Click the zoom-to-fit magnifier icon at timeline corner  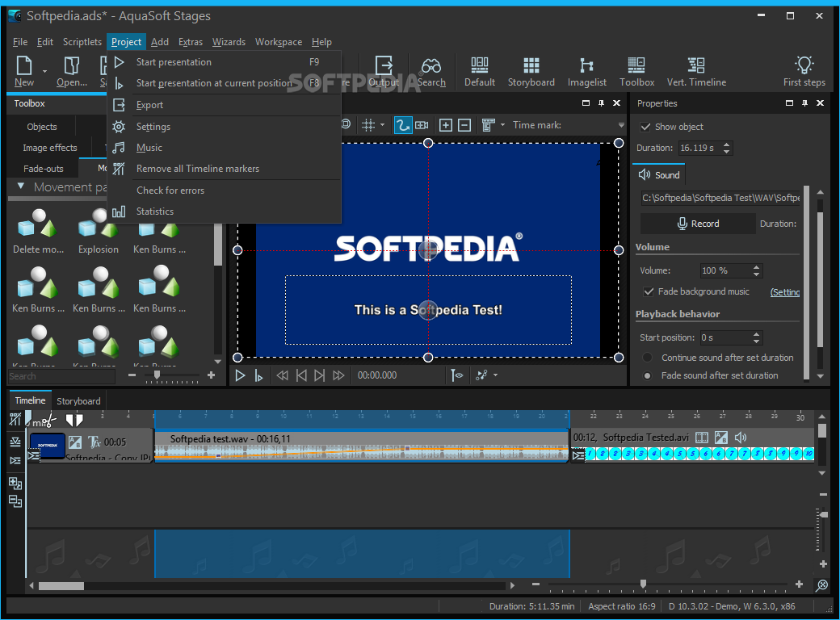click(821, 585)
